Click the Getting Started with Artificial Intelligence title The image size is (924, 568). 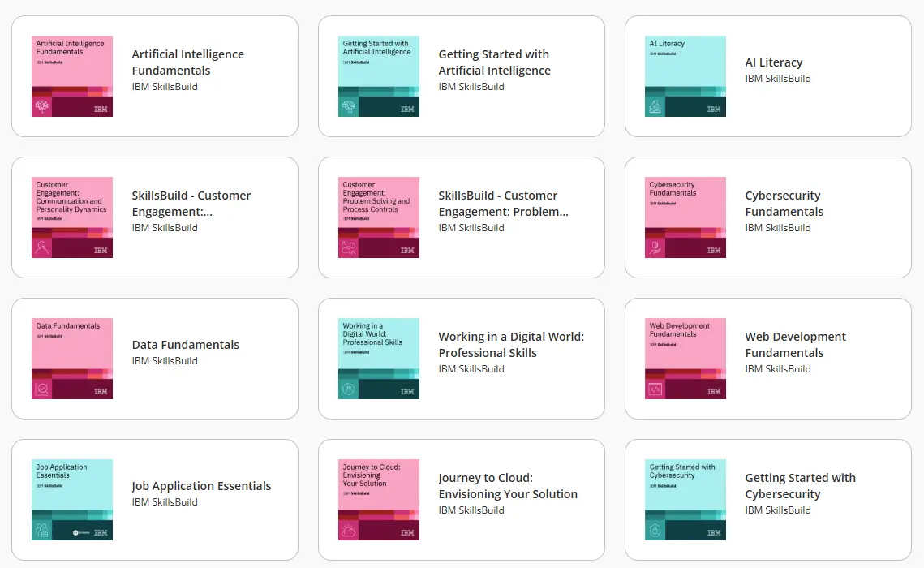(x=494, y=62)
